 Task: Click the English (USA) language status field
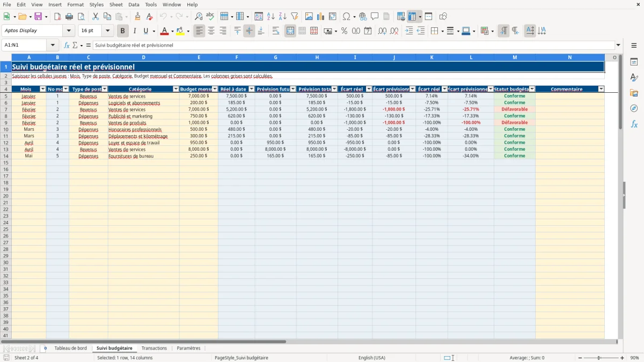(x=372, y=358)
